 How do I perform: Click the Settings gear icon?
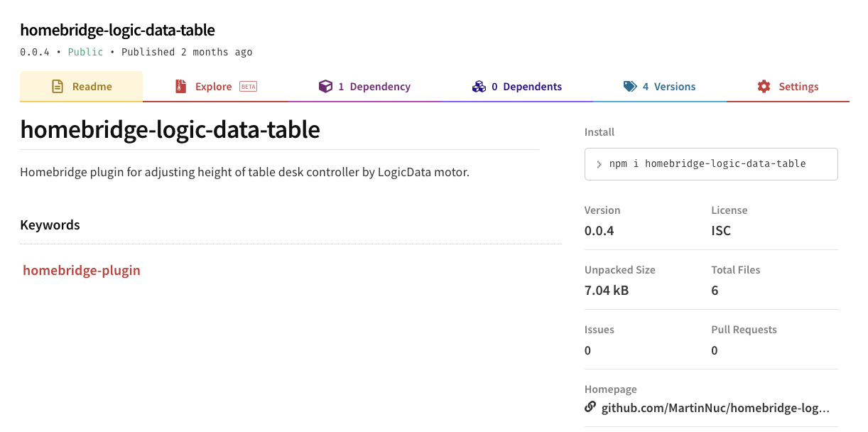tap(764, 87)
